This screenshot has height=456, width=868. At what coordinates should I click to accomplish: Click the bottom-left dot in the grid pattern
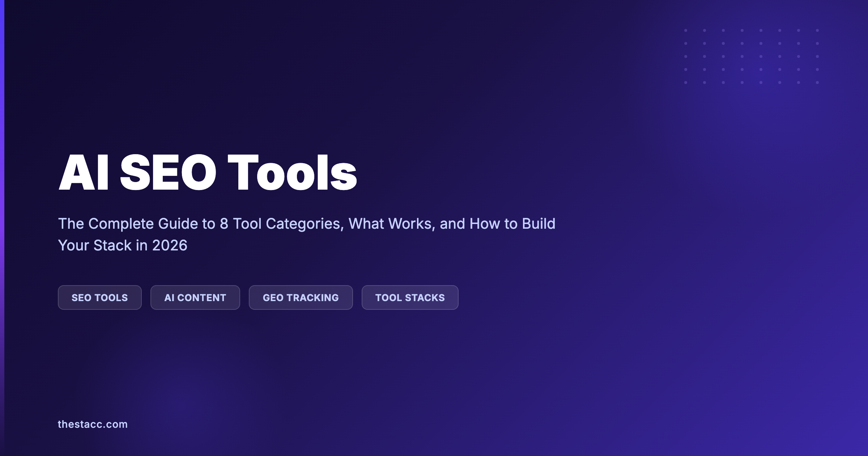[x=685, y=83]
